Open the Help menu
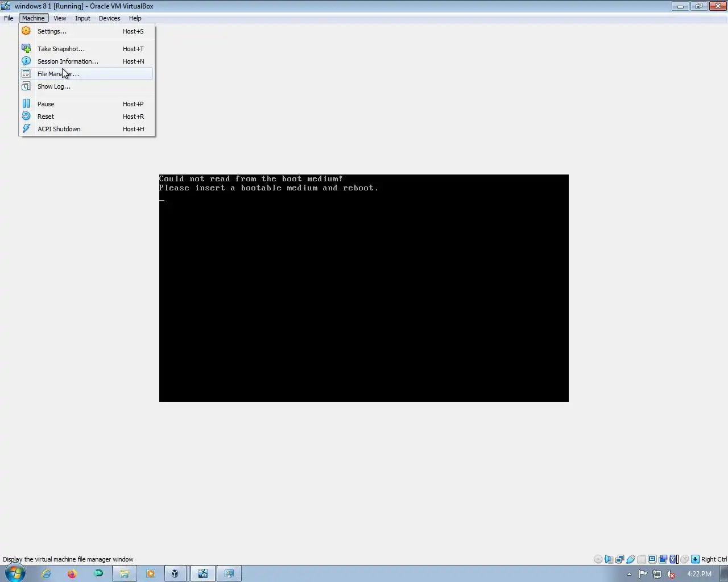Viewport: 728px width, 582px height. pos(135,18)
